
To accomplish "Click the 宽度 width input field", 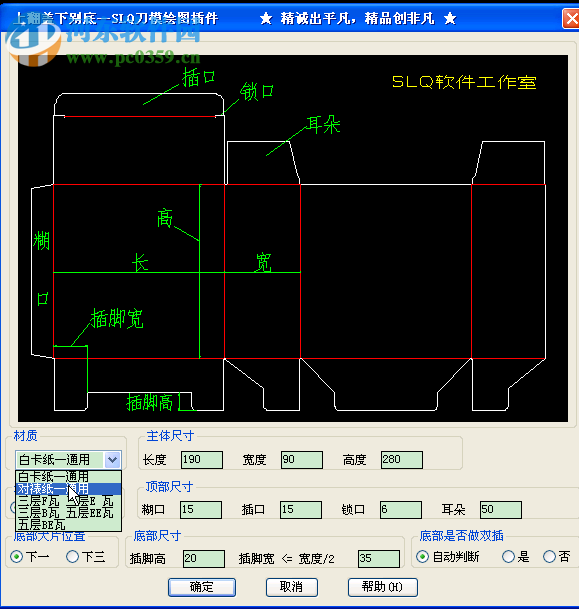I will point(302,460).
